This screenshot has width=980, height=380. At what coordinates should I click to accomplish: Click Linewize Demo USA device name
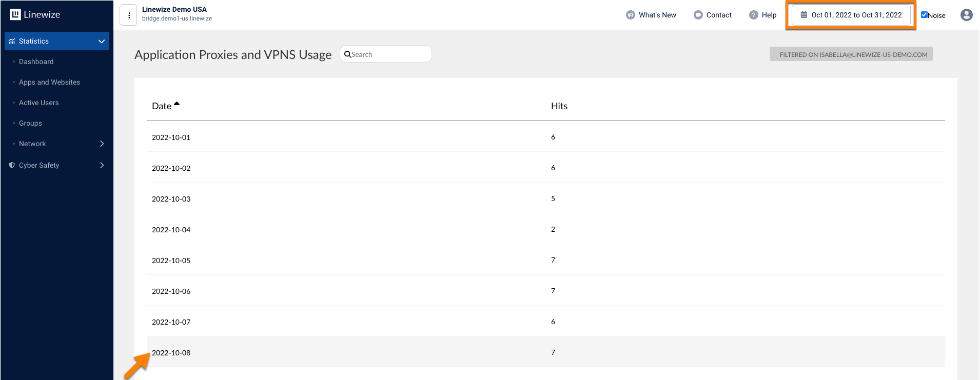[x=174, y=9]
